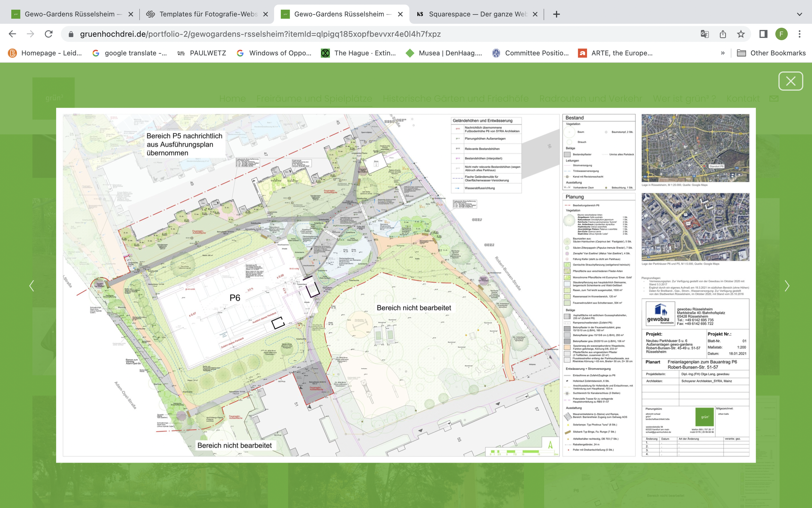
Task: Click the share page icon
Action: coord(723,34)
